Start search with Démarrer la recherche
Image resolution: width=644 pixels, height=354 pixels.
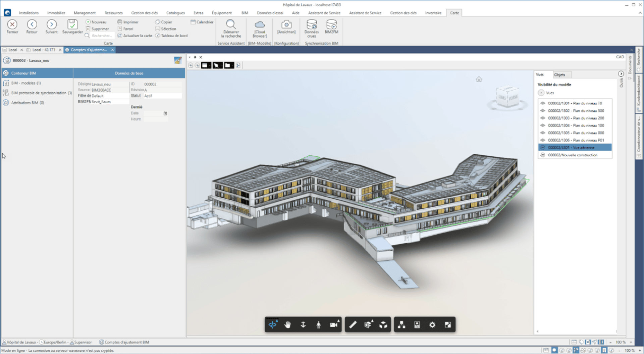point(231,29)
